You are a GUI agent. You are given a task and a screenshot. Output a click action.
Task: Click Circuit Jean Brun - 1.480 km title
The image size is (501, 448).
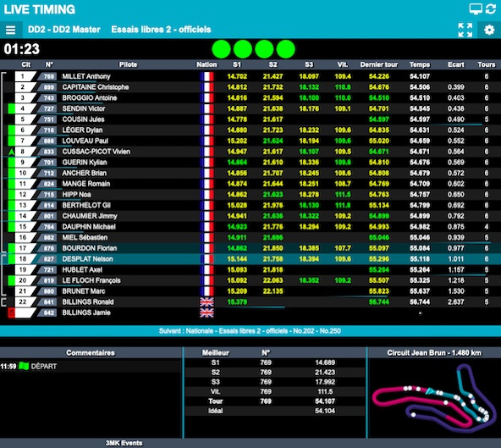point(434,352)
